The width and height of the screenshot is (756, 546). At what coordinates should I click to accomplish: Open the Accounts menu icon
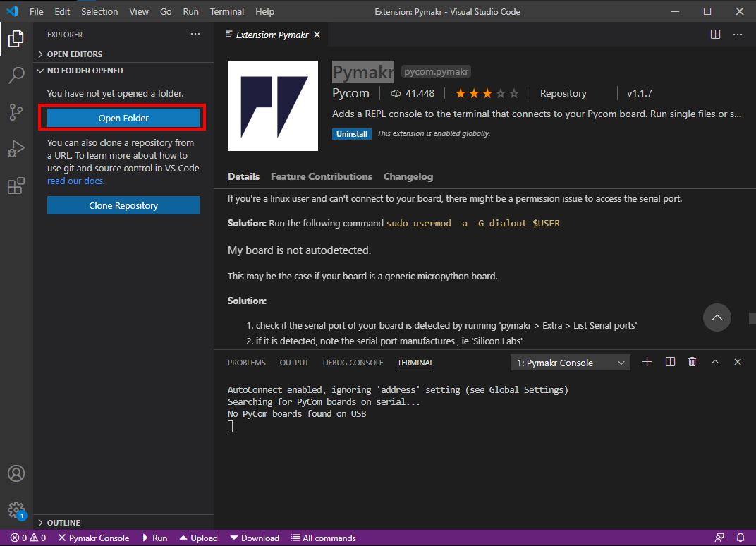(x=16, y=473)
